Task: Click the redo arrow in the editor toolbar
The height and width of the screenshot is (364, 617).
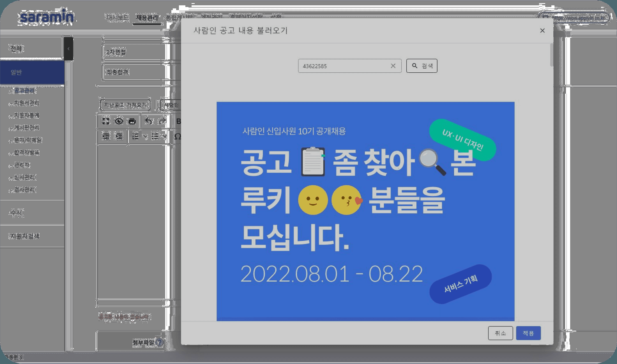Action: point(162,121)
